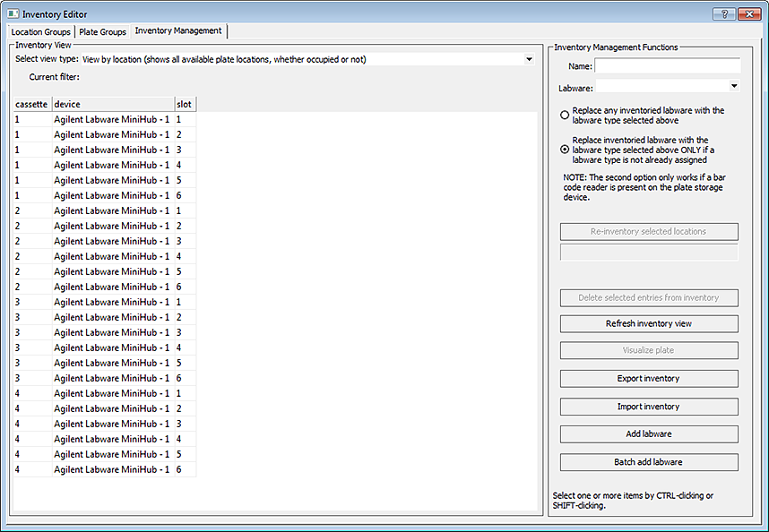769x532 pixels.
Task: Select 'Replace any inventoried labware' radio option
Action: [565, 116]
